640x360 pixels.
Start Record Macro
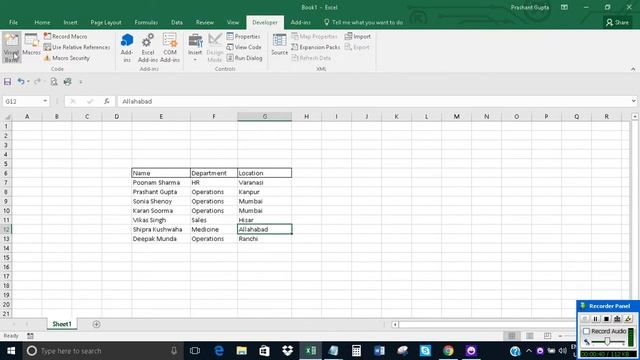point(65,36)
